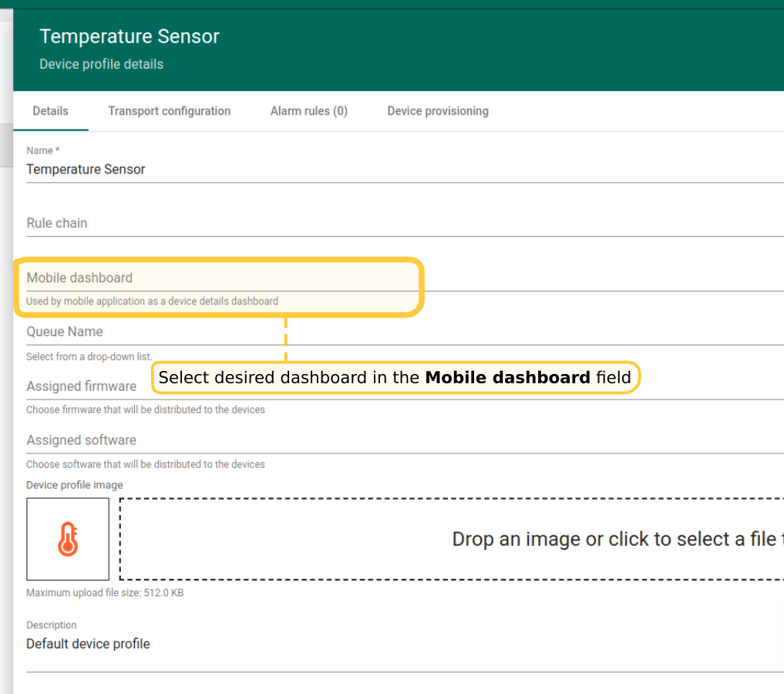Click the drop an image upload area
This screenshot has height=694, width=784.
point(452,539)
